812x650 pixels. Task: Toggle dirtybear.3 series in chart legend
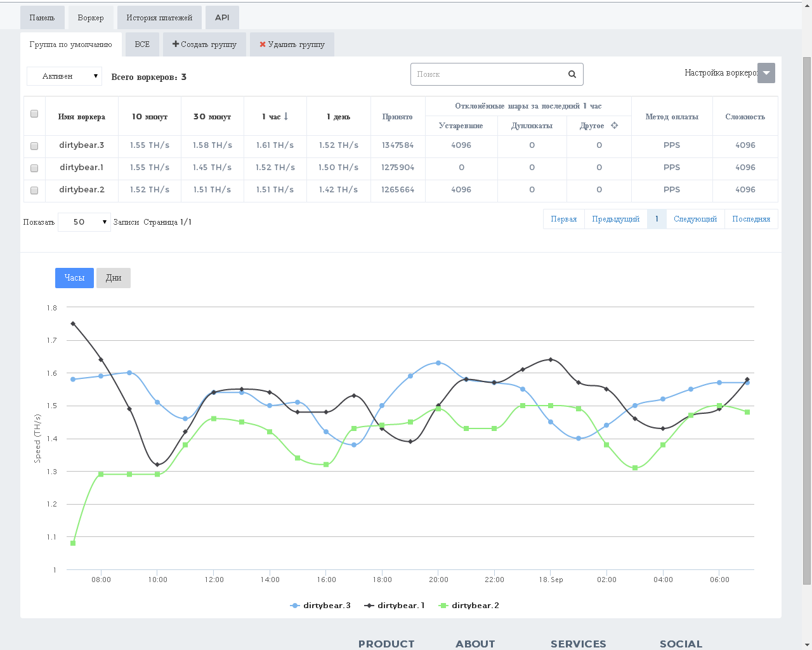320,606
